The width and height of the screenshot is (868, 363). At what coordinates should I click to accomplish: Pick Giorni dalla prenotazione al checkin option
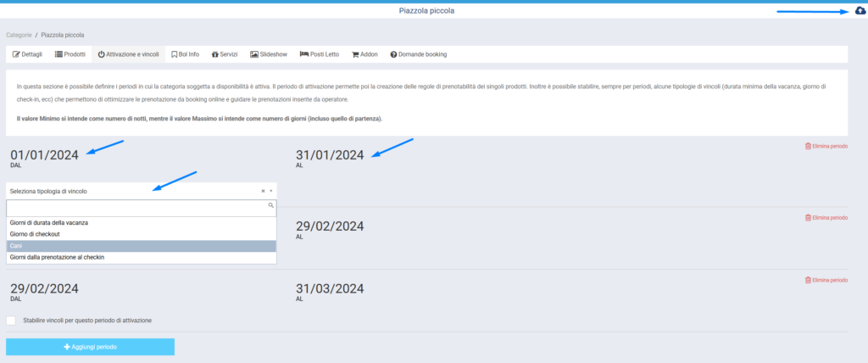point(141,257)
